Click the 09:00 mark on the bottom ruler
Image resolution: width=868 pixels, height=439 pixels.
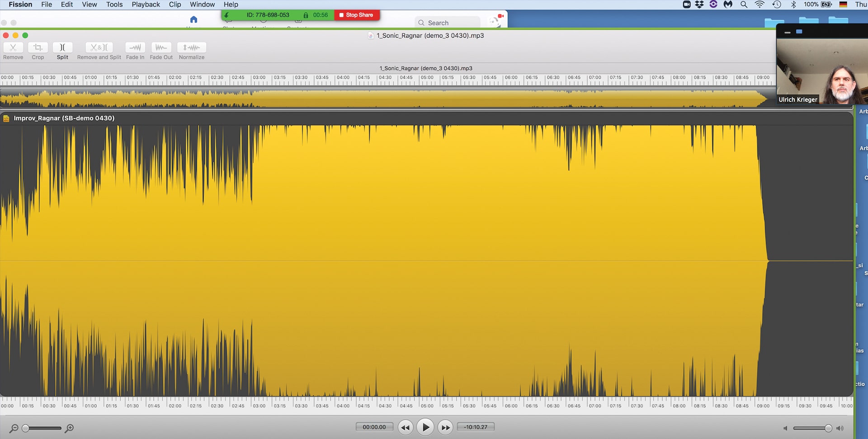click(x=763, y=406)
